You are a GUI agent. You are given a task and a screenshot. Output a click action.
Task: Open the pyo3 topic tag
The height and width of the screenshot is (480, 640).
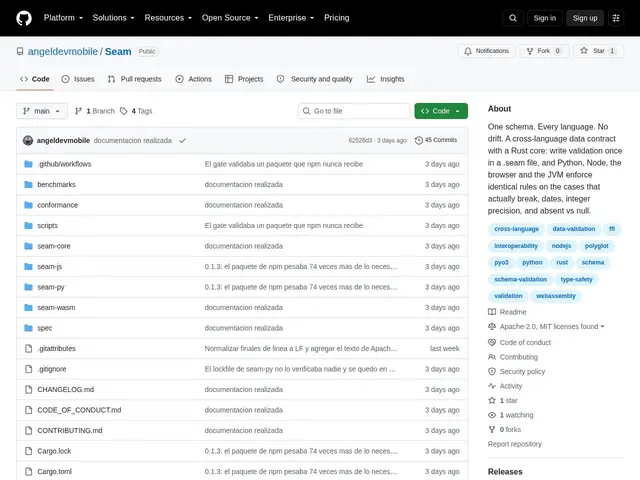click(x=501, y=262)
